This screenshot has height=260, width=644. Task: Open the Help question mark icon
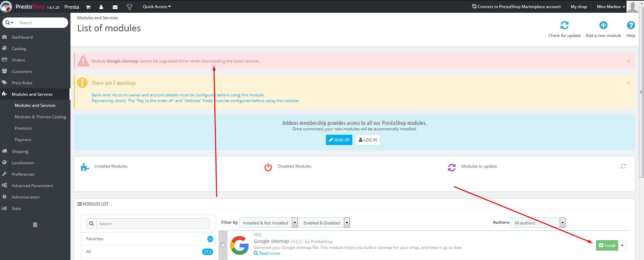tap(631, 25)
